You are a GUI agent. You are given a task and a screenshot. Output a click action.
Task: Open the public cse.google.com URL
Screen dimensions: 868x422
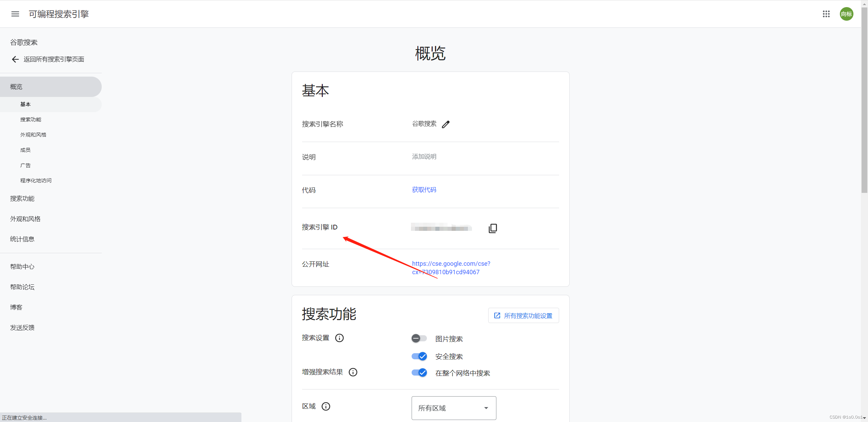(451, 268)
